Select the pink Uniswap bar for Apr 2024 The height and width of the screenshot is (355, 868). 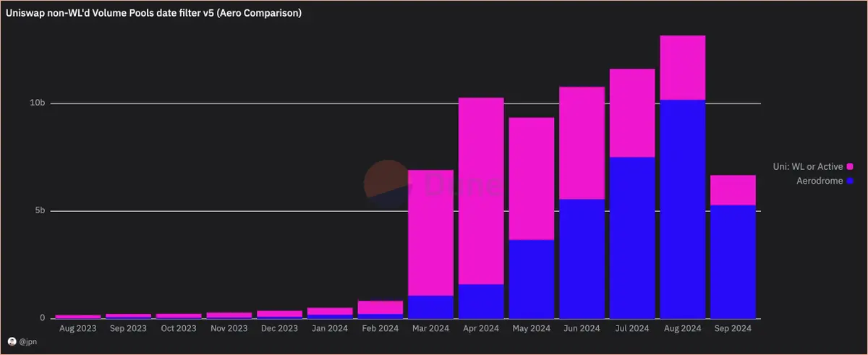click(481, 191)
